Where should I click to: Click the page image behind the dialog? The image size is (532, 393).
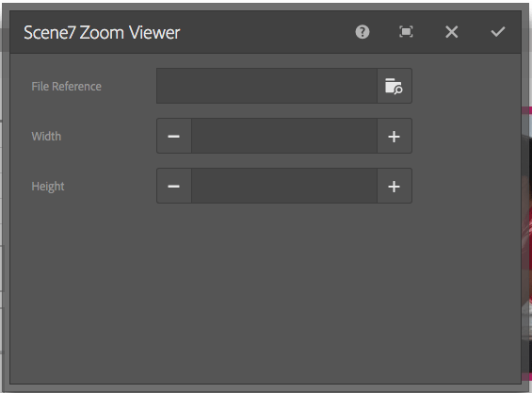tap(527, 237)
